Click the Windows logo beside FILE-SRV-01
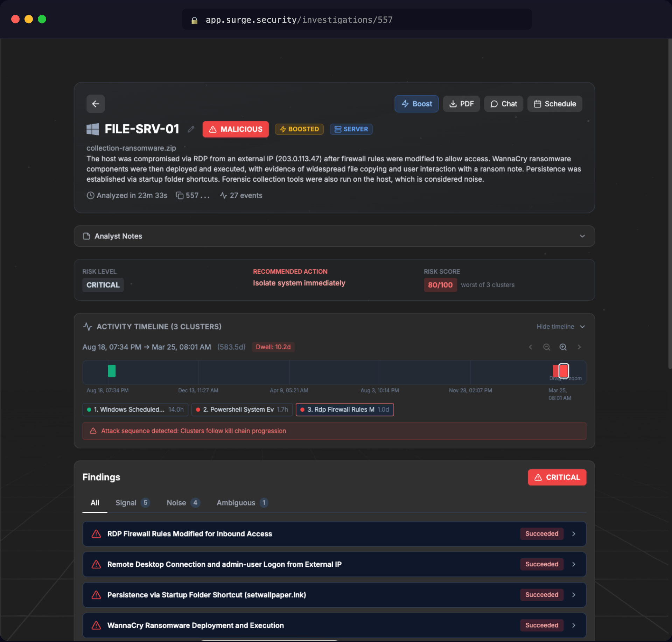The image size is (672, 642). click(x=92, y=129)
